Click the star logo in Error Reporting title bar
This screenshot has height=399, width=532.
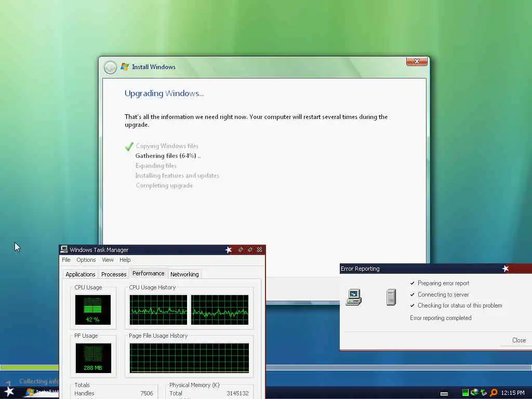[505, 269]
